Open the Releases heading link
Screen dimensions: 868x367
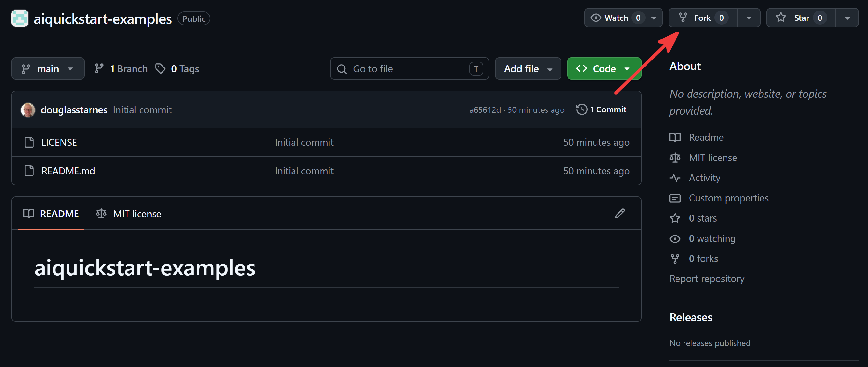pos(691,317)
